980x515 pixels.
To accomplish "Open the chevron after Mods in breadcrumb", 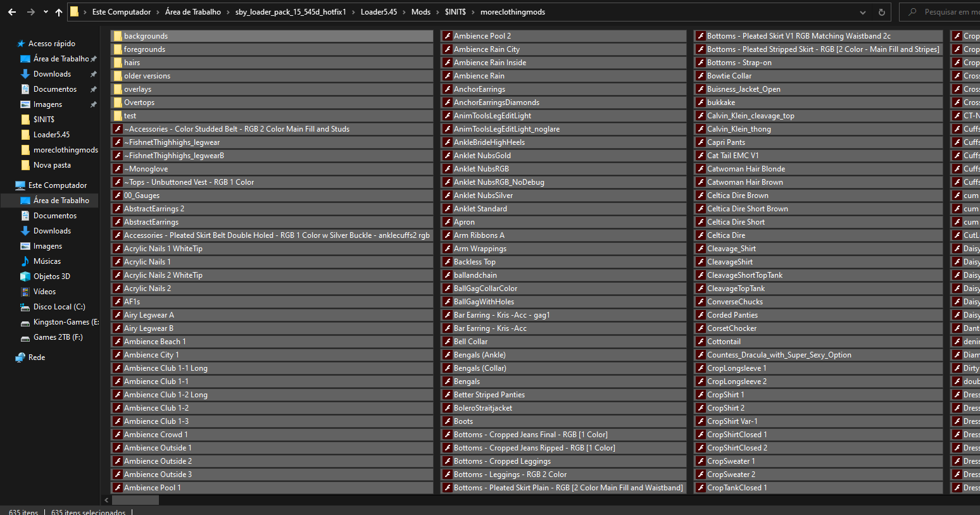I will point(437,12).
